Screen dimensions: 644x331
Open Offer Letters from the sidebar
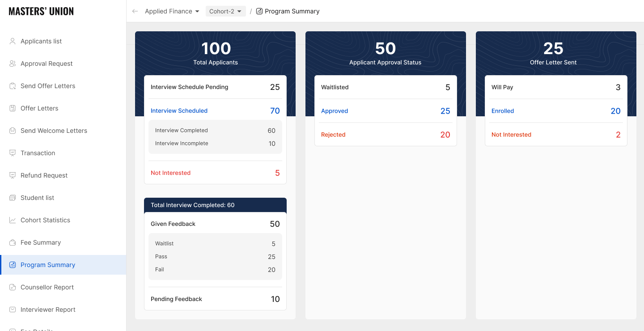coord(39,108)
